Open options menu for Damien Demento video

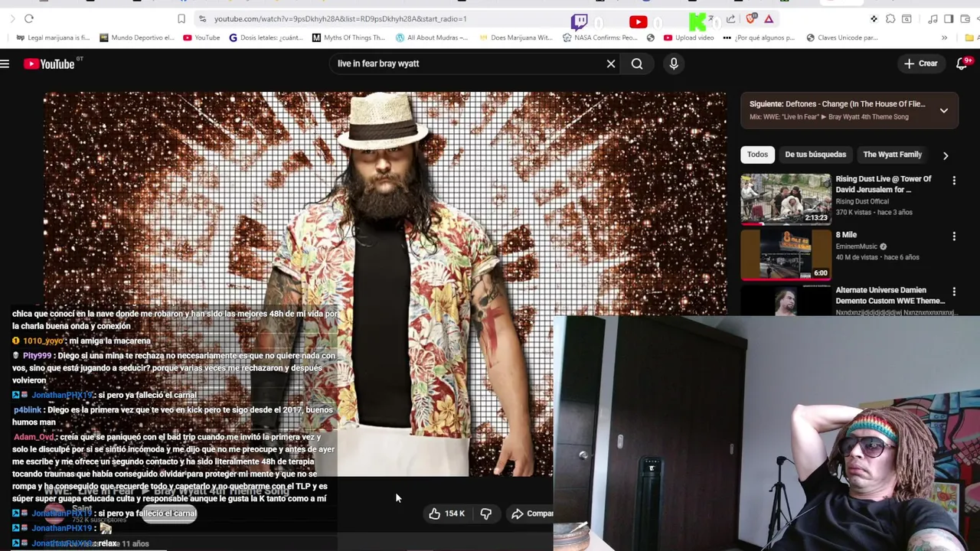(x=954, y=292)
